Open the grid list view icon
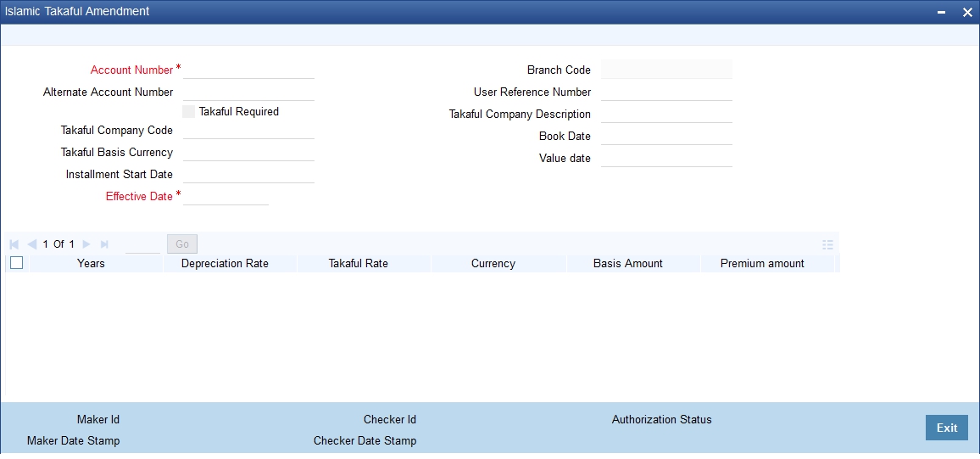Image resolution: width=980 pixels, height=459 pixels. 828,244
